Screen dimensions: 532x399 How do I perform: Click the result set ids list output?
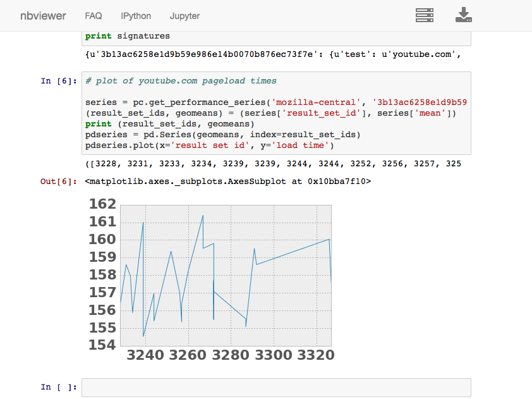pyautogui.click(x=272, y=164)
